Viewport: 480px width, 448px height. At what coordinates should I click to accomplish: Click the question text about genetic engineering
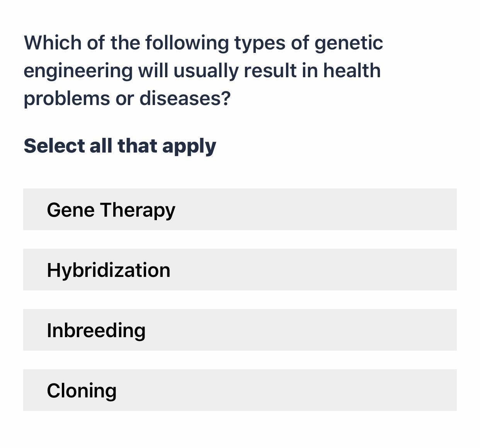click(203, 70)
